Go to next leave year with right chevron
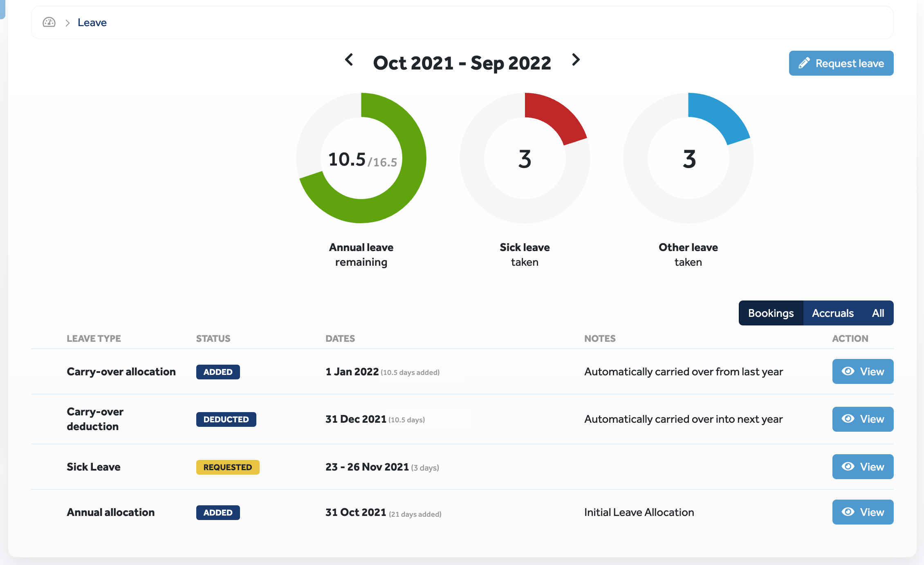The width and height of the screenshot is (924, 565). pos(576,60)
